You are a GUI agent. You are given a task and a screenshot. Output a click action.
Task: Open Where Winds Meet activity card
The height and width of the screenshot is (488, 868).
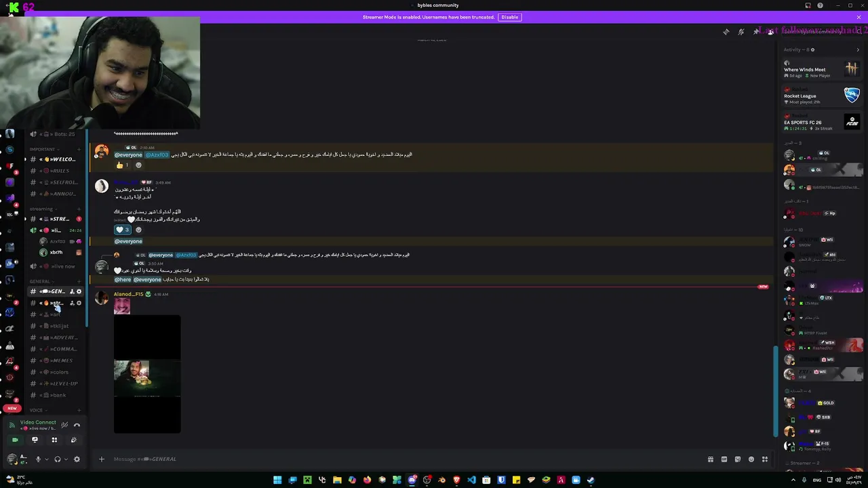(x=821, y=69)
